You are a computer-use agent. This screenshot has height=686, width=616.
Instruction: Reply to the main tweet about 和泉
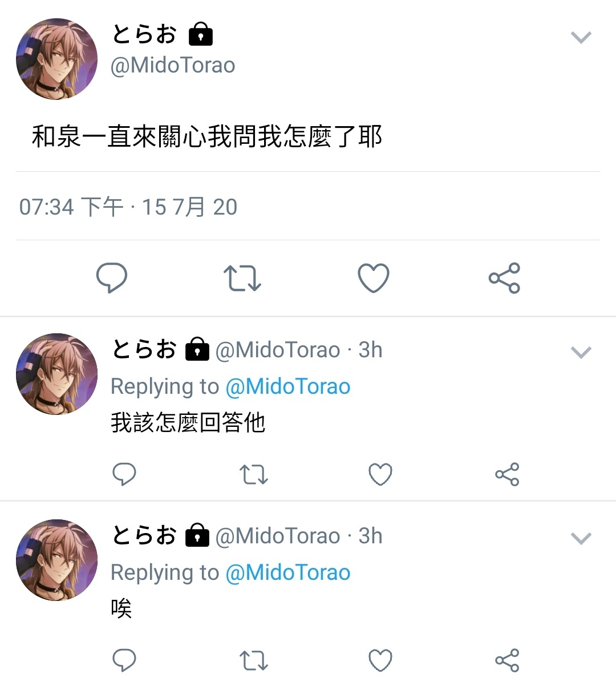point(111,278)
